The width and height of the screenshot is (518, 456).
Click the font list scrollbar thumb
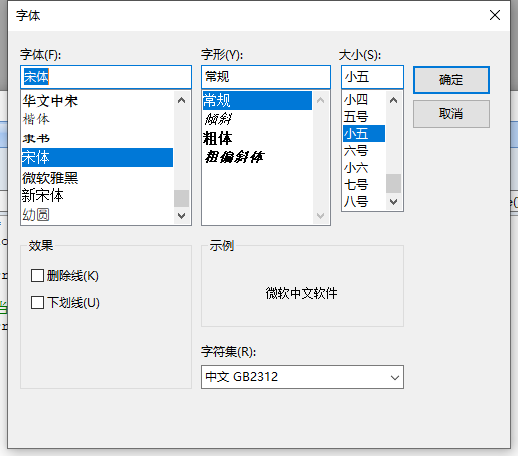(181, 198)
